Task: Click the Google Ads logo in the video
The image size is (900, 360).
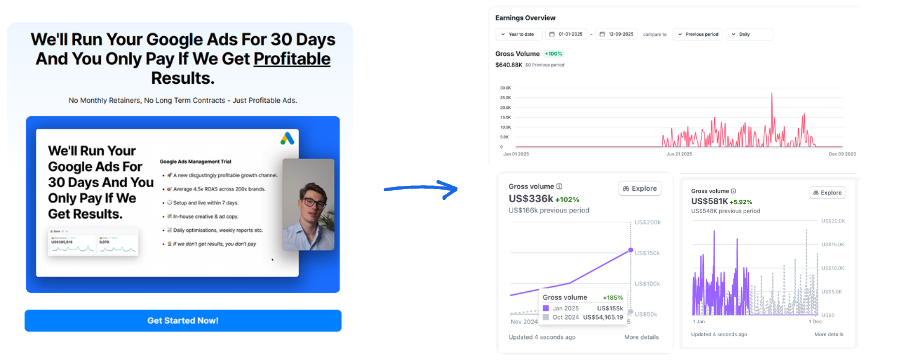Action: [x=287, y=138]
